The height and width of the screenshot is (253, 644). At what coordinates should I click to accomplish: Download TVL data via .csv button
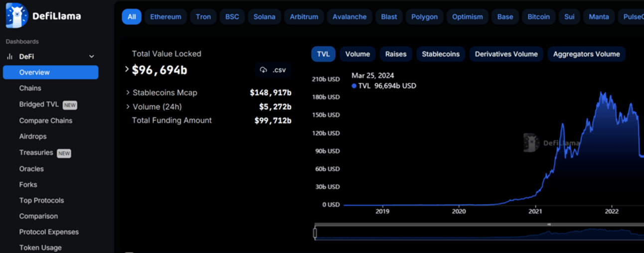point(273,70)
